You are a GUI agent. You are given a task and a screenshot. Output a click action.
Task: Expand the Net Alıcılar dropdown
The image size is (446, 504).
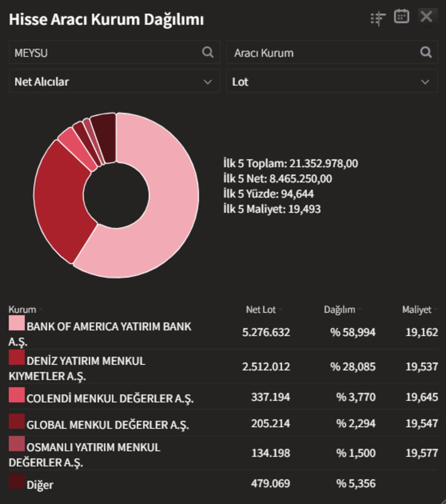(x=114, y=81)
